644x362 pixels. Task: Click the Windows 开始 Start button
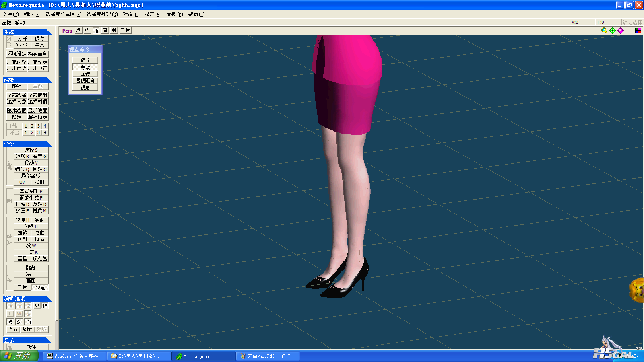[x=19, y=356]
